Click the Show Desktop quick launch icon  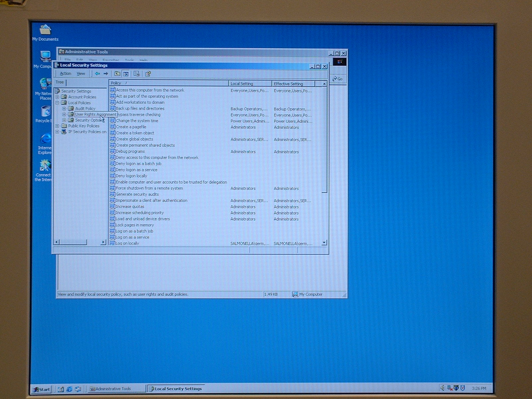click(61, 389)
